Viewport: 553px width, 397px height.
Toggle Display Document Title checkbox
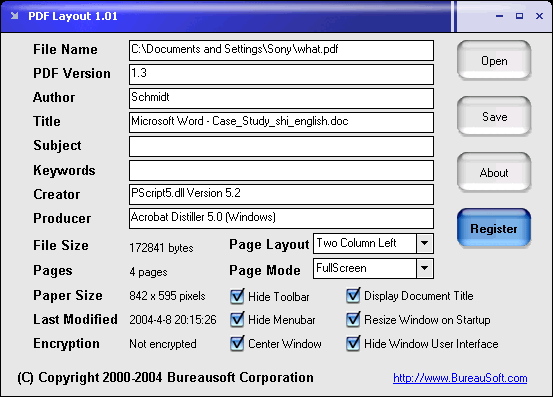click(x=353, y=296)
